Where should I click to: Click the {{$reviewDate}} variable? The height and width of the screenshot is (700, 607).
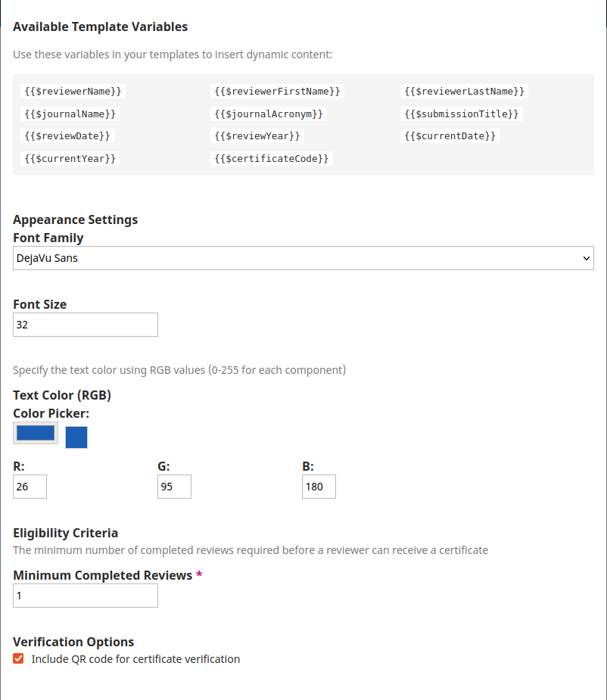click(x=67, y=136)
